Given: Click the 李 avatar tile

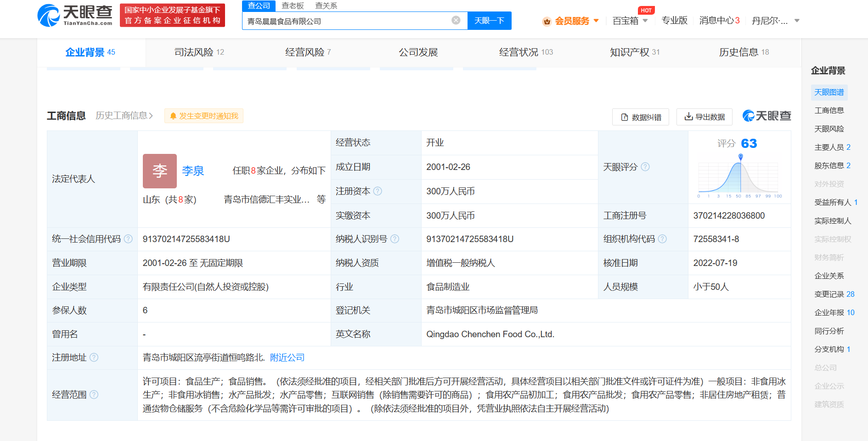Looking at the screenshot, I should 160,171.
